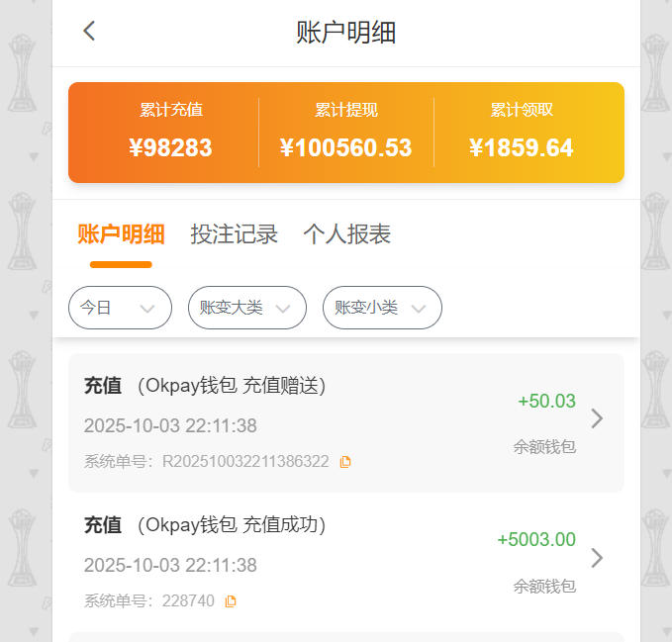672x642 pixels.
Task: Open details arrow for +5003.00 entry
Action: coord(596,558)
